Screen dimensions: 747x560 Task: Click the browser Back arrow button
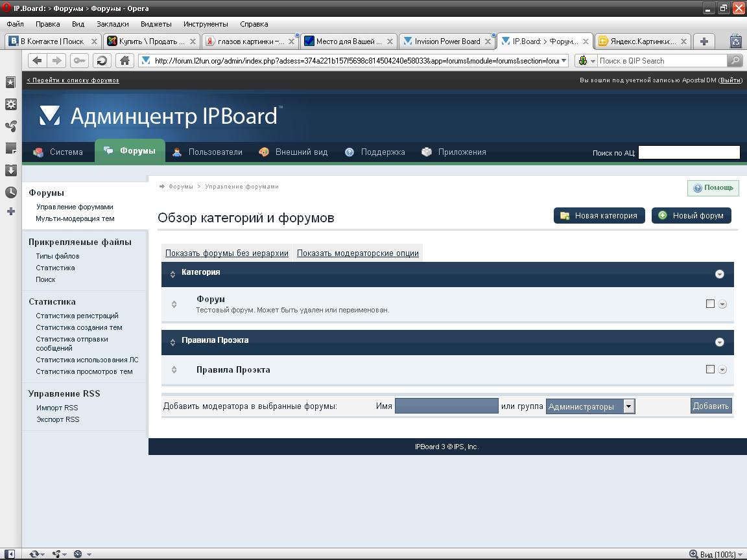(37, 60)
